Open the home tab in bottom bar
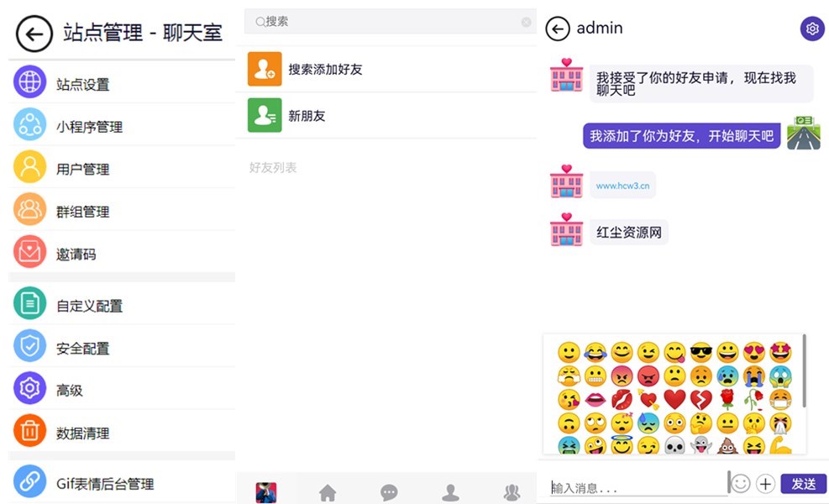Viewport: 829px width, 504px height. click(x=328, y=493)
